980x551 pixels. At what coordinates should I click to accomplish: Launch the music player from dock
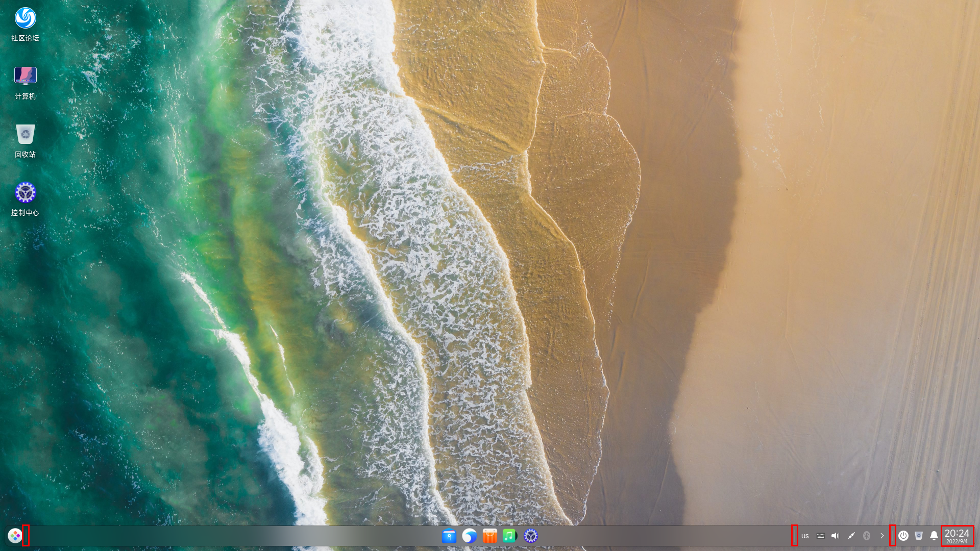(x=509, y=536)
